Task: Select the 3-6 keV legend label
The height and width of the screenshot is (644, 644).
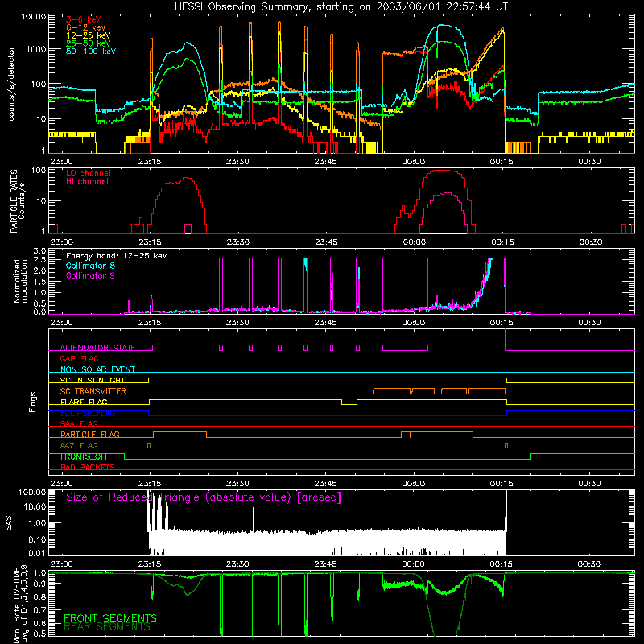Action: coord(84,19)
